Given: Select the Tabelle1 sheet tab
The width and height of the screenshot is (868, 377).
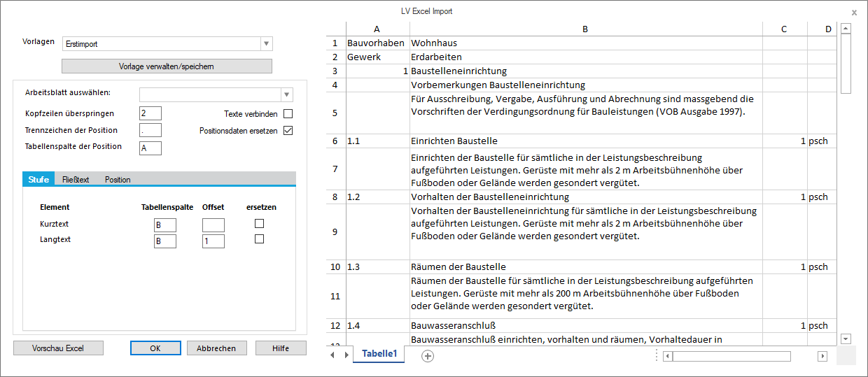Looking at the screenshot, I should pyautogui.click(x=379, y=354).
